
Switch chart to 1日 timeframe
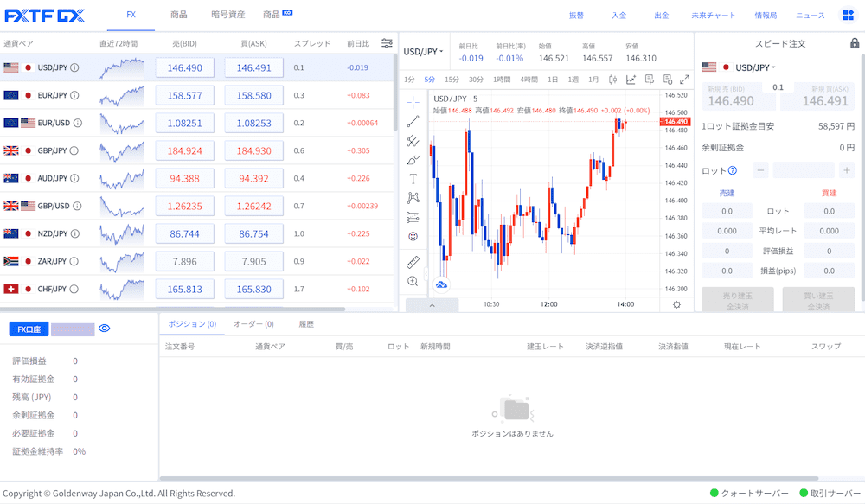[x=552, y=80]
